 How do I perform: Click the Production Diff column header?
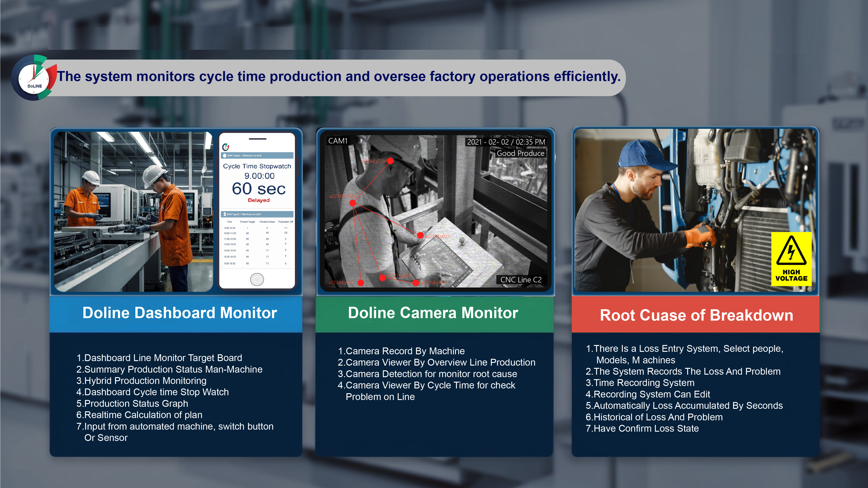[x=285, y=222]
